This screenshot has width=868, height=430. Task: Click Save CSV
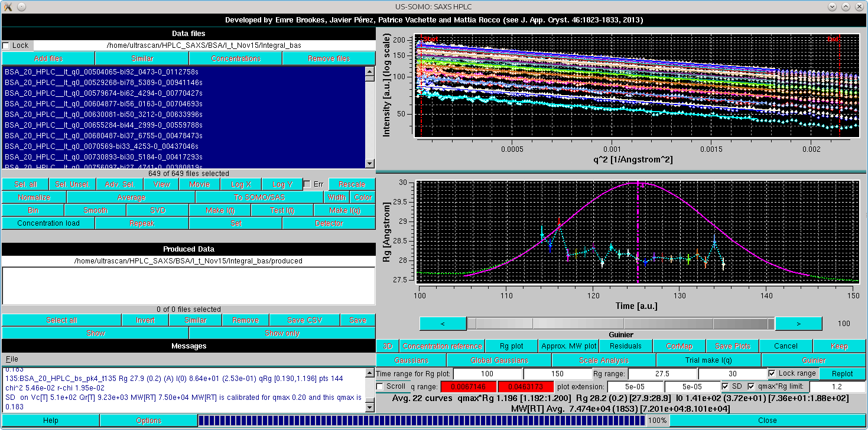point(304,320)
